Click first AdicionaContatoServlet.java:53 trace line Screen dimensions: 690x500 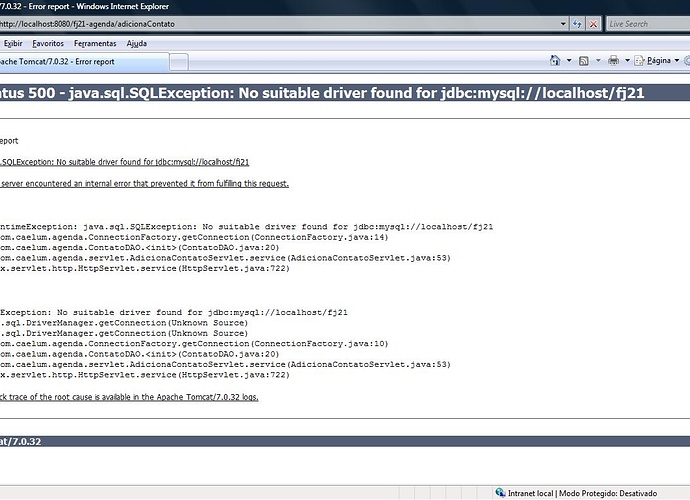[x=225, y=258]
